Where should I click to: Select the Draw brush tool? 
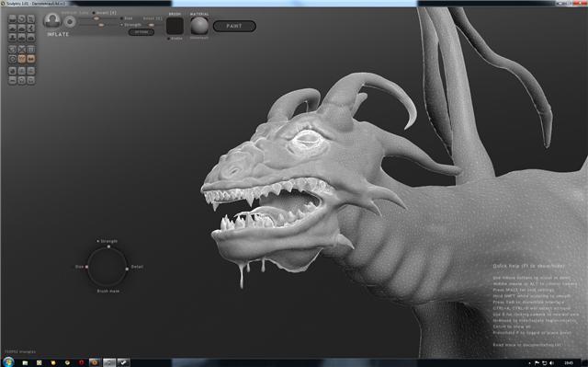12,28
